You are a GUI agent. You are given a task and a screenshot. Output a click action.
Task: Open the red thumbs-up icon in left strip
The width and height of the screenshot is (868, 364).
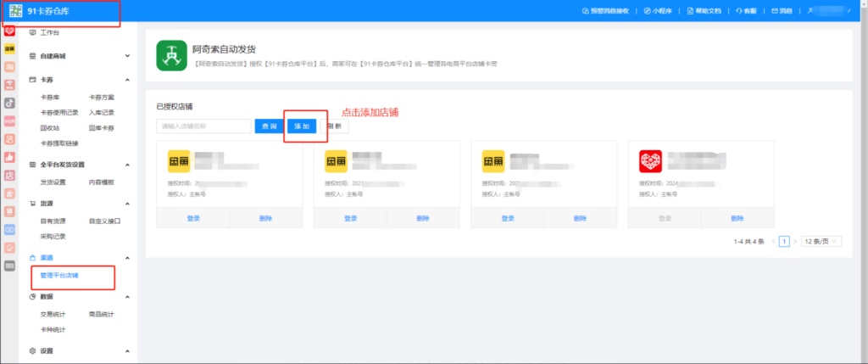pyautogui.click(x=9, y=157)
